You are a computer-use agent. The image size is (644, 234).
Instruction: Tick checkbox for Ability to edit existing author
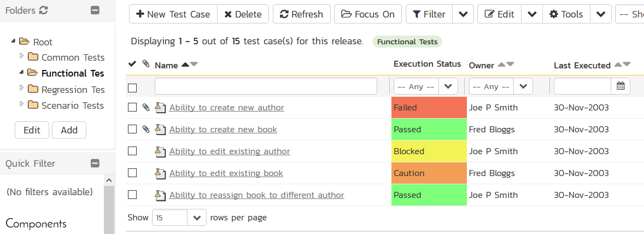132,151
